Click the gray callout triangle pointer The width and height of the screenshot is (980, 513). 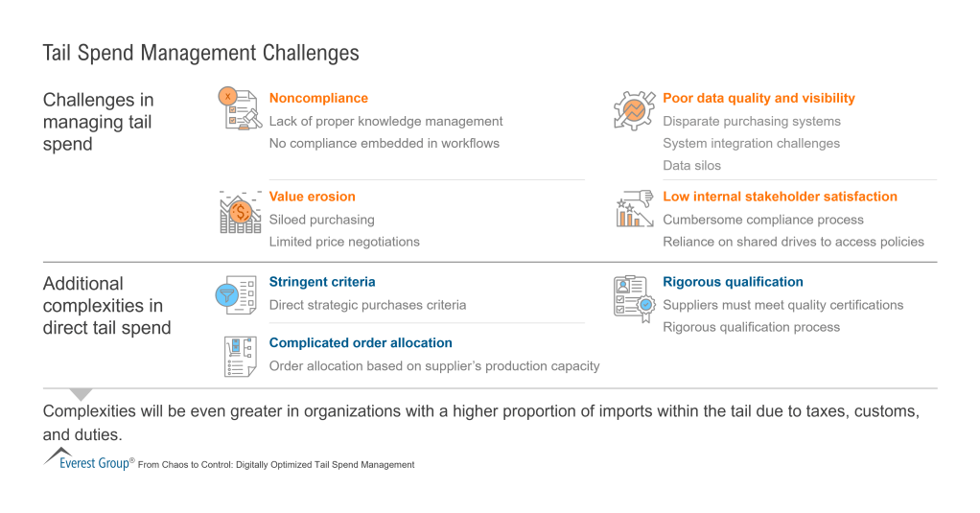82,393
